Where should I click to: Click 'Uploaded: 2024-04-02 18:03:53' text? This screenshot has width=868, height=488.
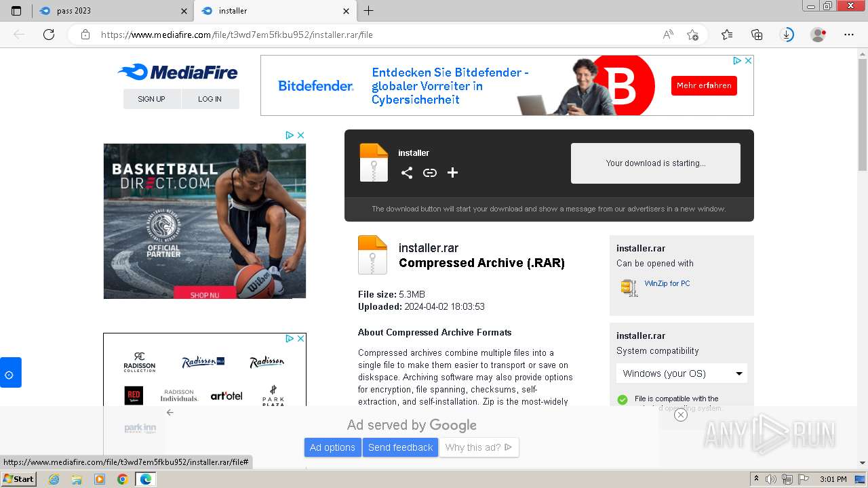pos(421,306)
